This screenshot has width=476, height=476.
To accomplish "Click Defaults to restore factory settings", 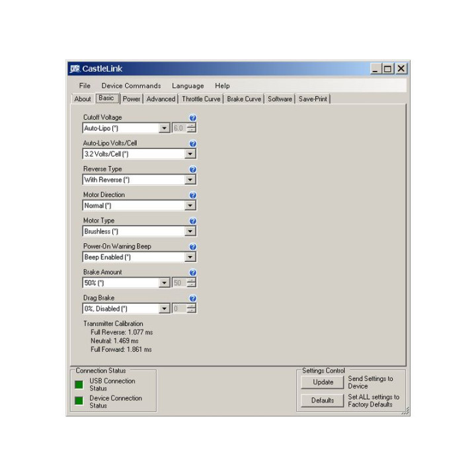I will (x=323, y=401).
